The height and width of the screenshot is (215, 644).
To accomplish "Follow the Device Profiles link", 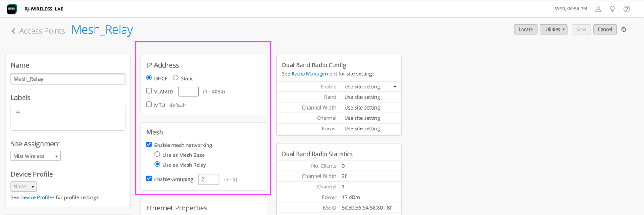I will pos(37,197).
